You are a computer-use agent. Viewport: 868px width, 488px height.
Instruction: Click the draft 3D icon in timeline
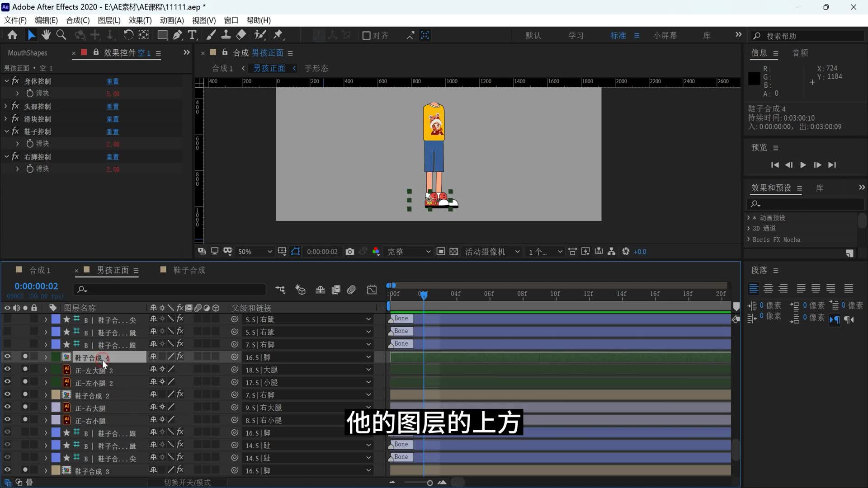coord(300,290)
